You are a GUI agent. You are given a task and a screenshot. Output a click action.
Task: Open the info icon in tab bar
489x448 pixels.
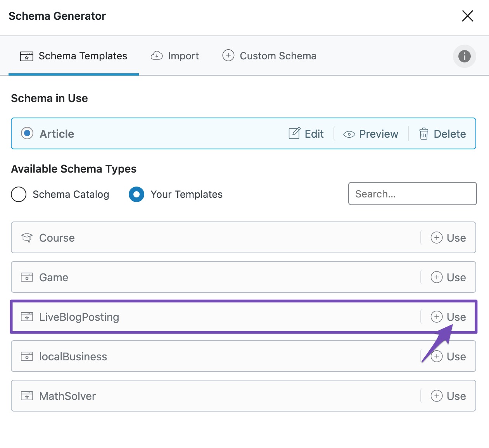pos(465,56)
